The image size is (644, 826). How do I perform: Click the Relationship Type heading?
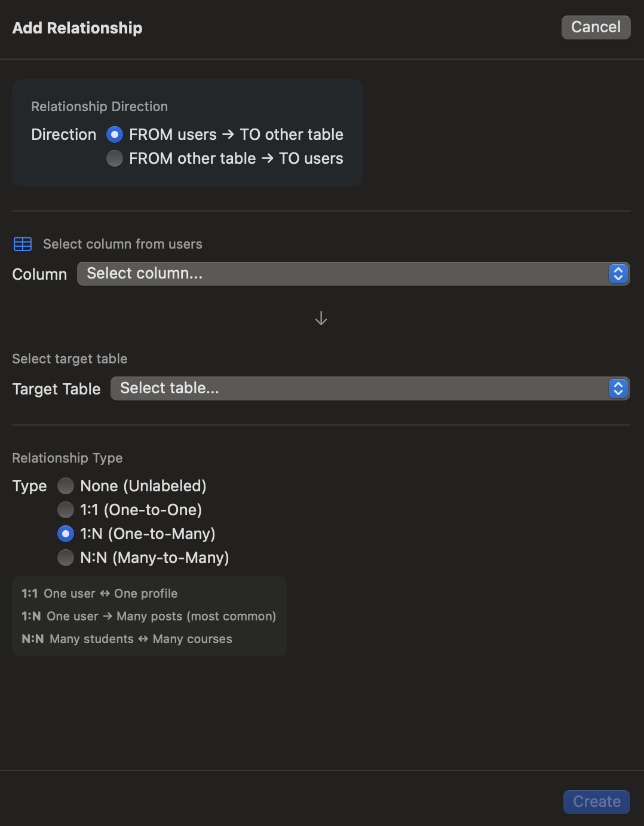(x=67, y=458)
